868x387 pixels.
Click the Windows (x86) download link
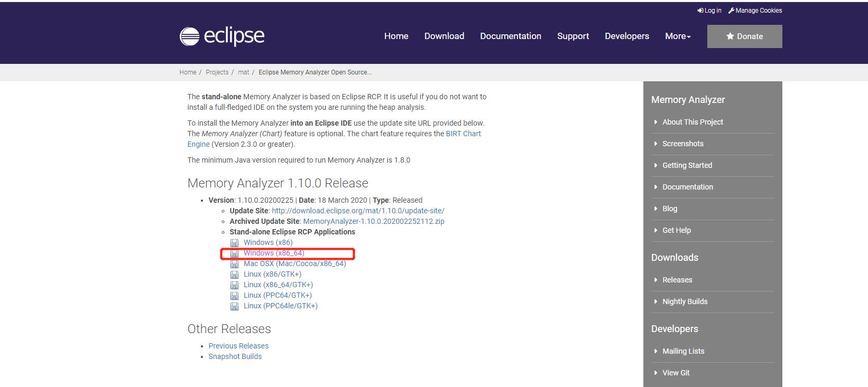[x=268, y=242]
